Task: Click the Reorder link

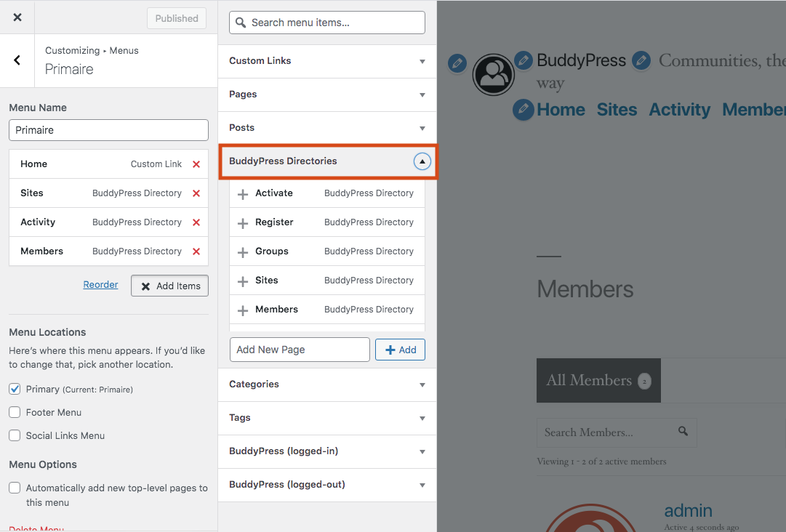Action: pyautogui.click(x=100, y=285)
